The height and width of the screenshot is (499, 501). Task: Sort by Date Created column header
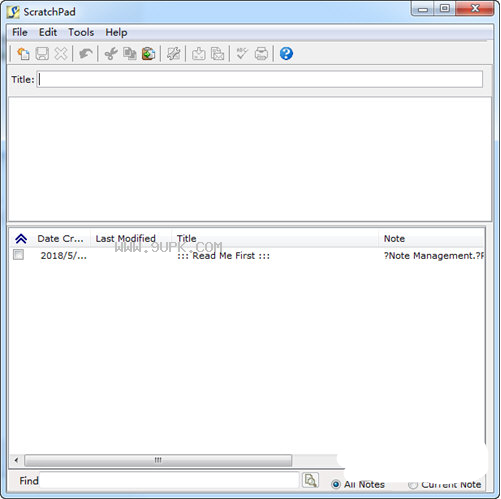point(60,239)
